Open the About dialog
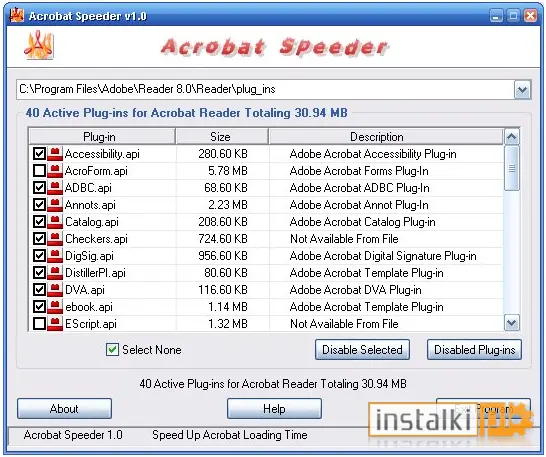 [64, 409]
